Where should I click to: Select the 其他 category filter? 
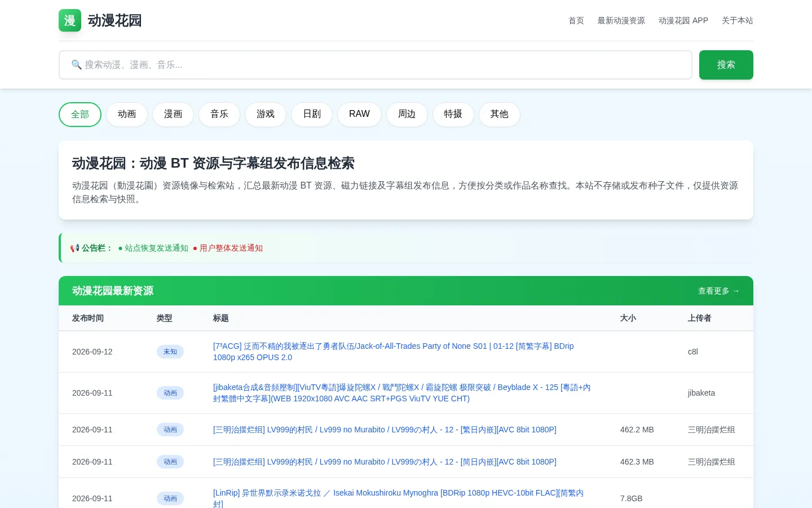tap(500, 115)
